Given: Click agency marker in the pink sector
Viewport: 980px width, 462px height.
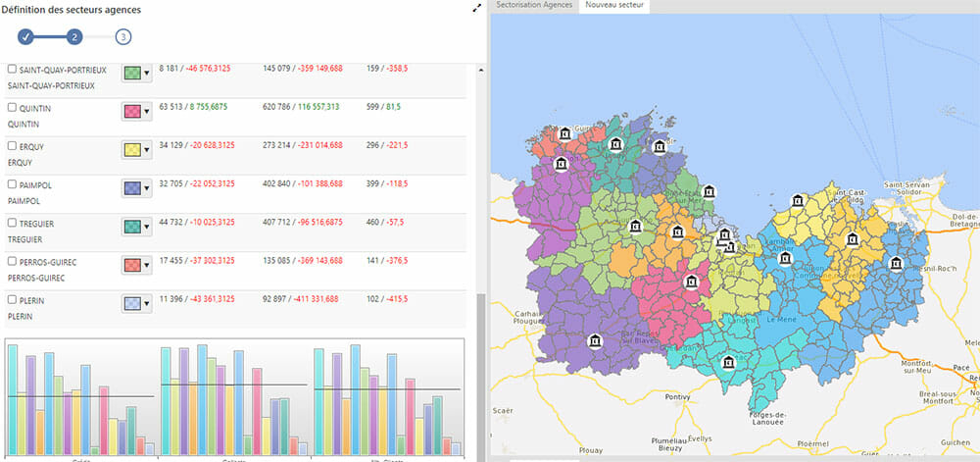Looking at the screenshot, I should point(691,282).
